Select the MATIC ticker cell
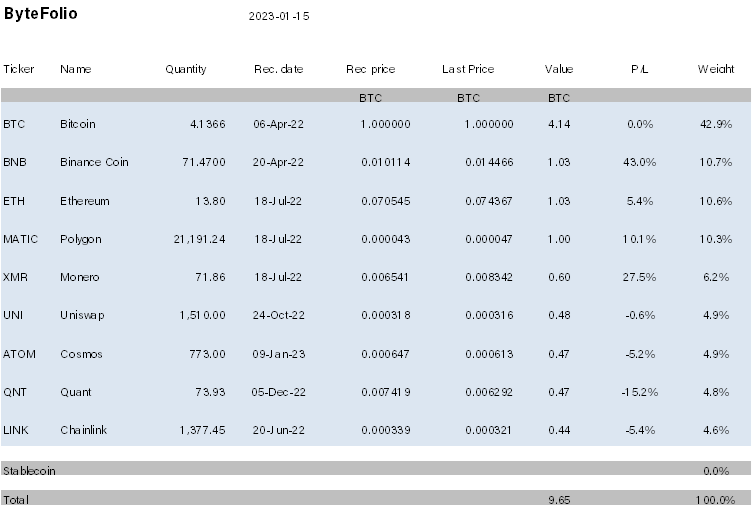This screenshot has width=752, height=506. pyautogui.click(x=21, y=239)
